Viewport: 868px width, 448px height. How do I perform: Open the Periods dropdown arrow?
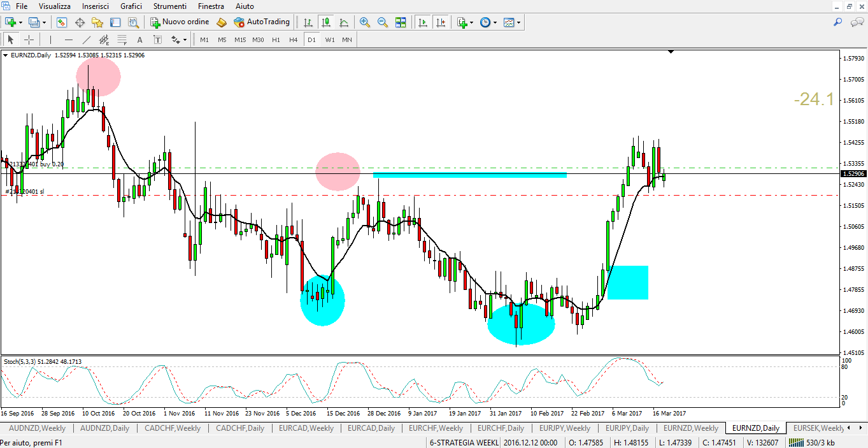click(495, 22)
